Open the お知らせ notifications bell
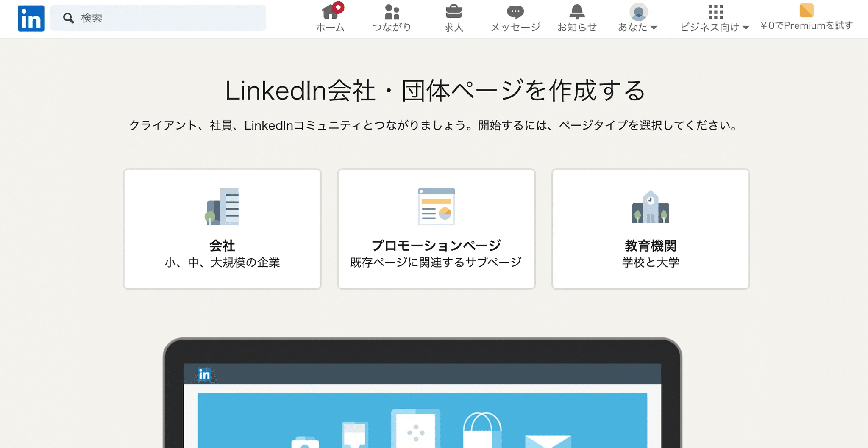The width and height of the screenshot is (868, 448). pyautogui.click(x=577, y=12)
